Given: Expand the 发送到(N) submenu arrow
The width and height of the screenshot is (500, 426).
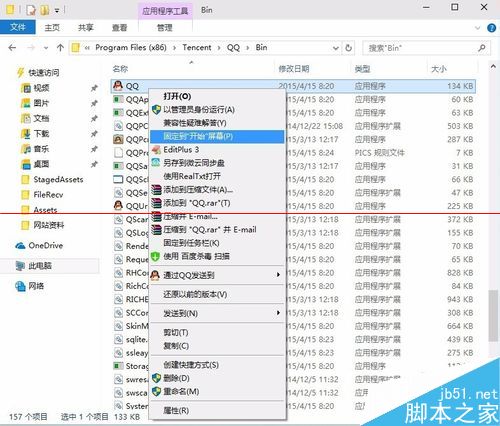Looking at the screenshot, I should 278,313.
